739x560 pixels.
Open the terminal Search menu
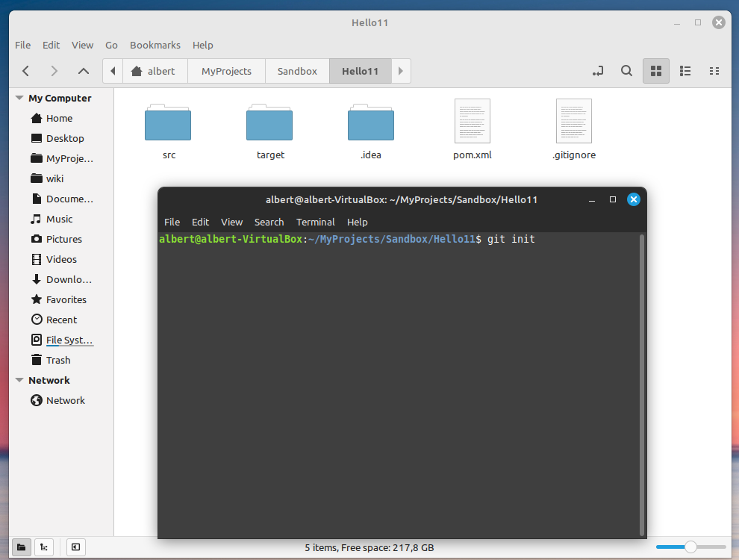(269, 222)
